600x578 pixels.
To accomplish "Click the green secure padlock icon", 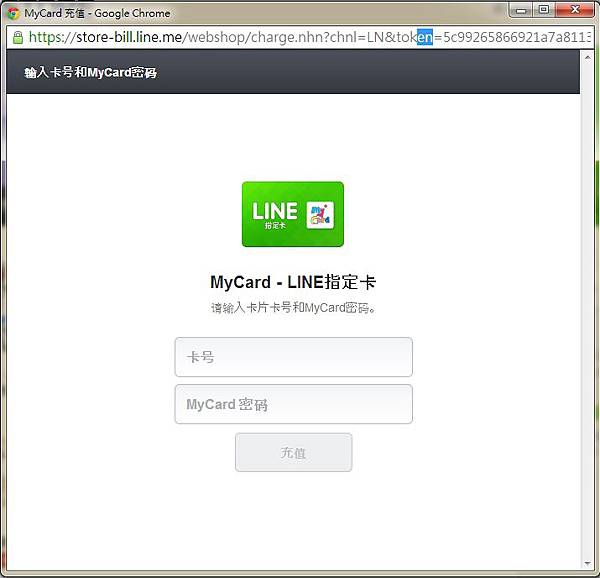I will (18, 37).
